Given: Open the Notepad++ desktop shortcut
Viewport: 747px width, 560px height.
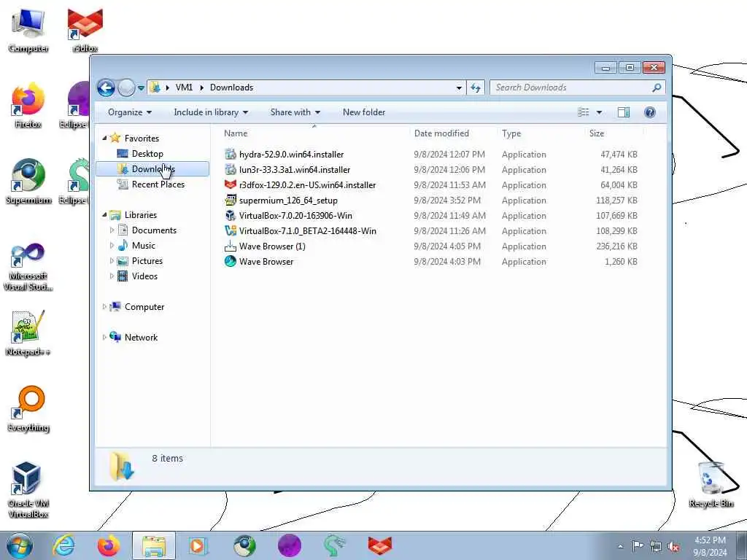Looking at the screenshot, I should [x=28, y=333].
